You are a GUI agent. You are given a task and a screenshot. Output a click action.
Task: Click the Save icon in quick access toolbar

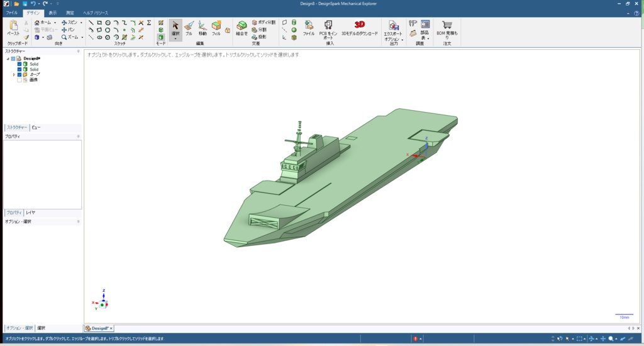click(x=25, y=4)
